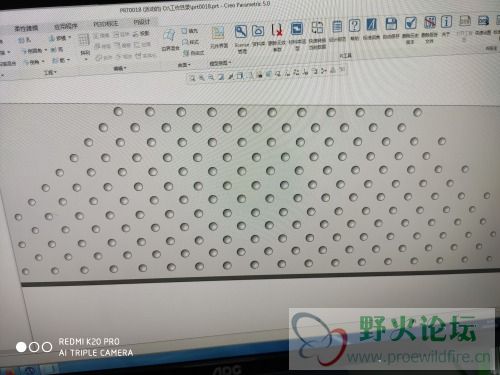The width and height of the screenshot is (500, 375).
Task: Click the blue pencil ribbon icon
Action: point(372,25)
